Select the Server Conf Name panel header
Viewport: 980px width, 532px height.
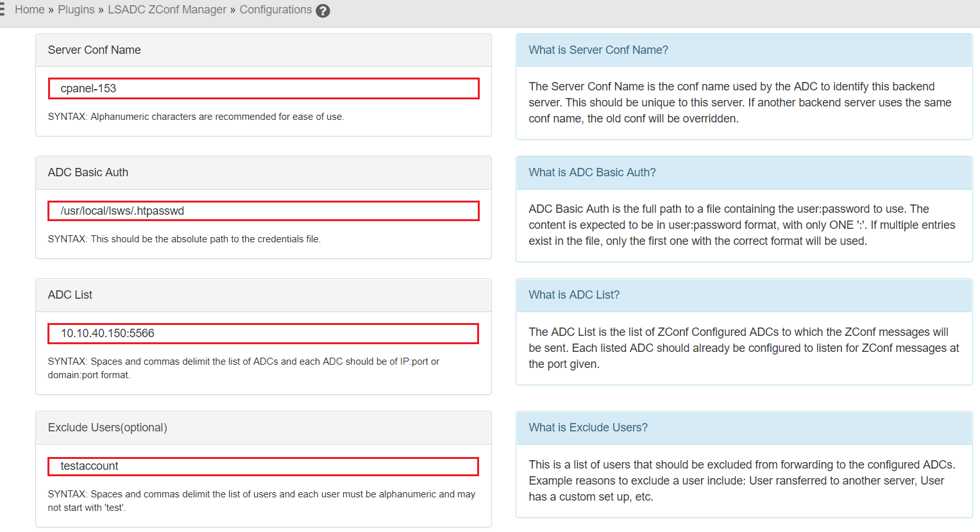click(264, 50)
